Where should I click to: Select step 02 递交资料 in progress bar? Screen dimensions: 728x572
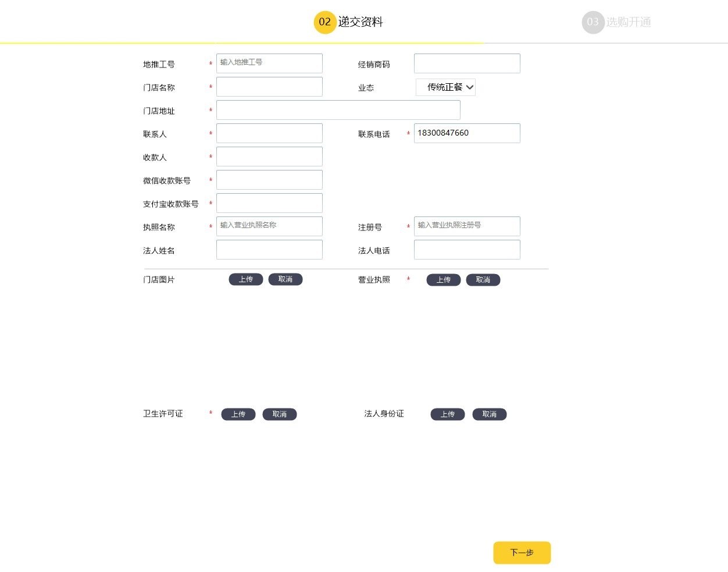pyautogui.click(x=348, y=22)
